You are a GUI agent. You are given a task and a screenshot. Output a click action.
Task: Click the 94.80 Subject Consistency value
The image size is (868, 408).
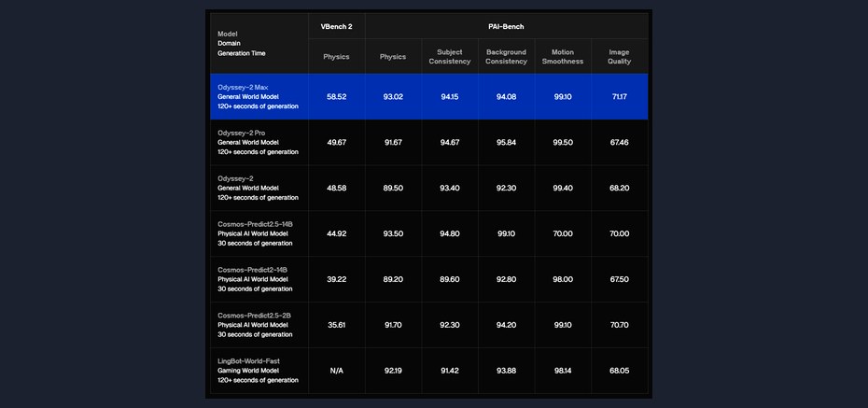point(450,233)
